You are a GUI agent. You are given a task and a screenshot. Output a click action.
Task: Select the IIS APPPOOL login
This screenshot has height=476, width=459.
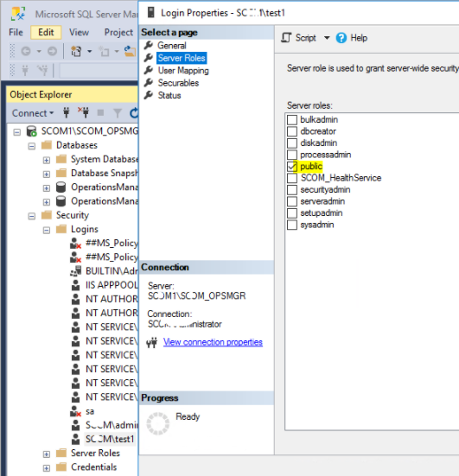coord(112,285)
